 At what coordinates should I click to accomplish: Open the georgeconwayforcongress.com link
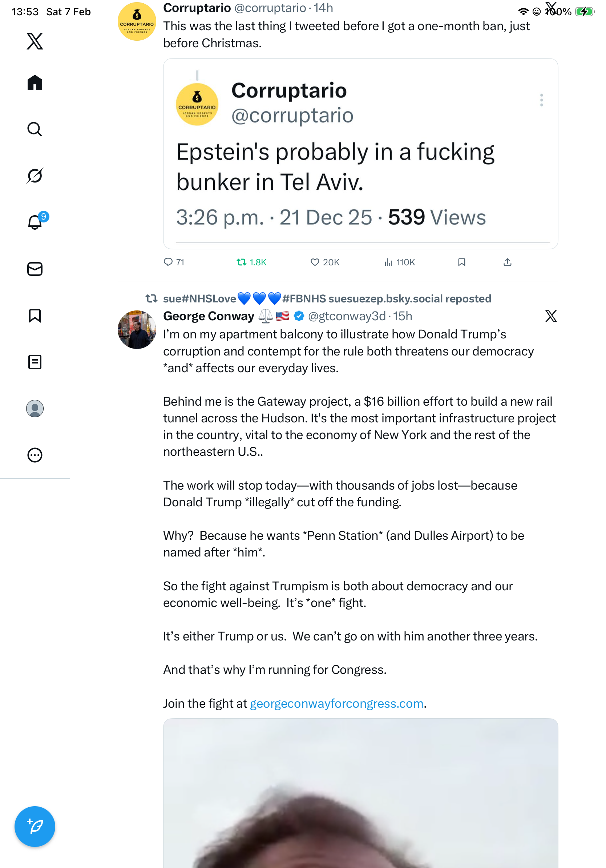pyautogui.click(x=336, y=703)
